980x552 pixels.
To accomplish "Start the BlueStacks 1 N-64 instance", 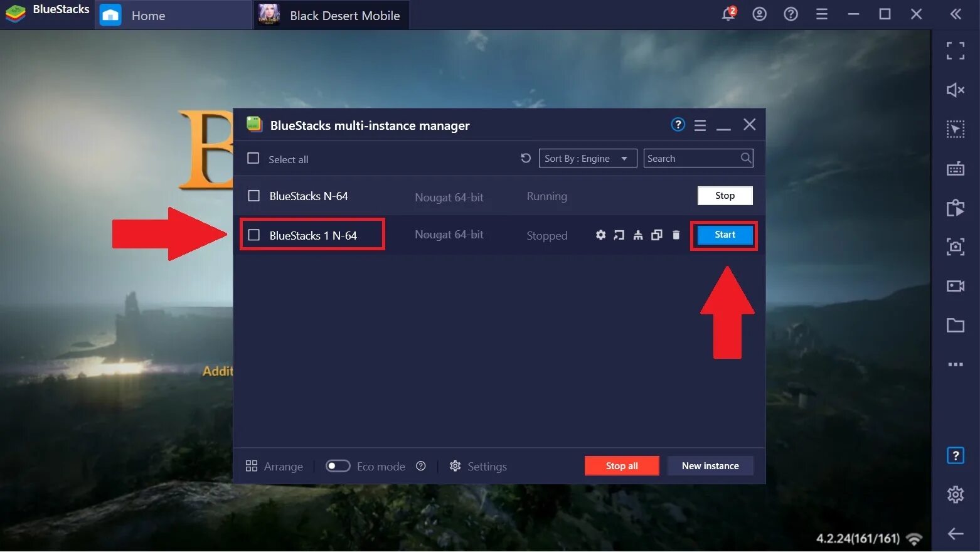I will [725, 235].
